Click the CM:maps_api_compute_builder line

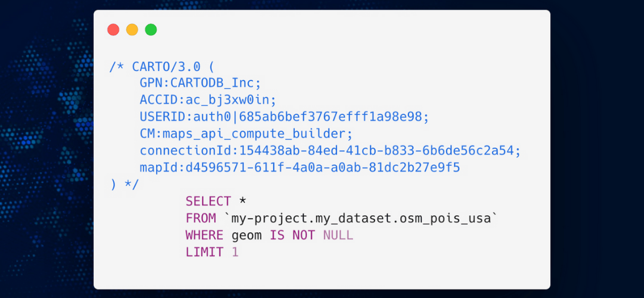pyautogui.click(x=246, y=134)
